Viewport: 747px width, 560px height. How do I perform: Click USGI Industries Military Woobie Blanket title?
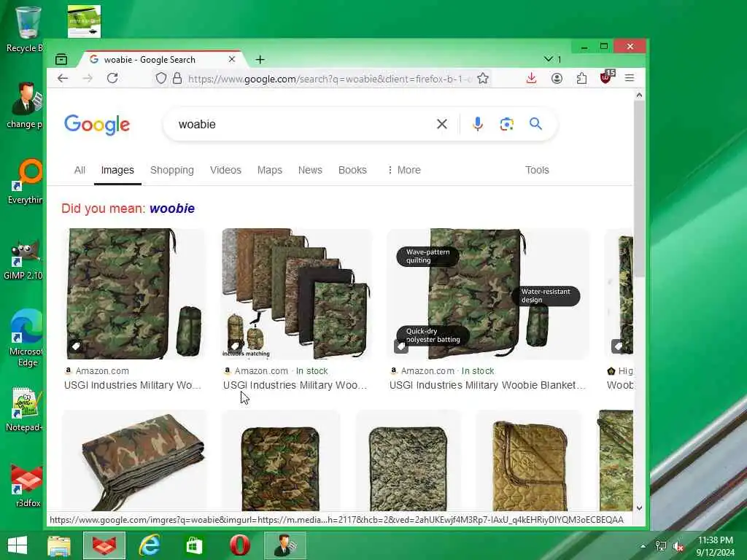coord(487,385)
